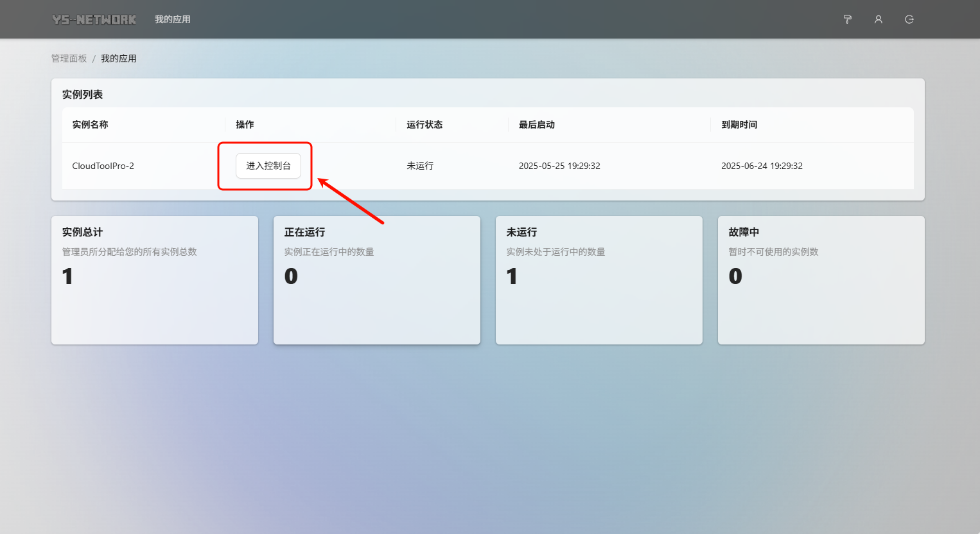Viewport: 980px width, 534px height.
Task: Click the 实例名称 column header
Action: [90, 125]
